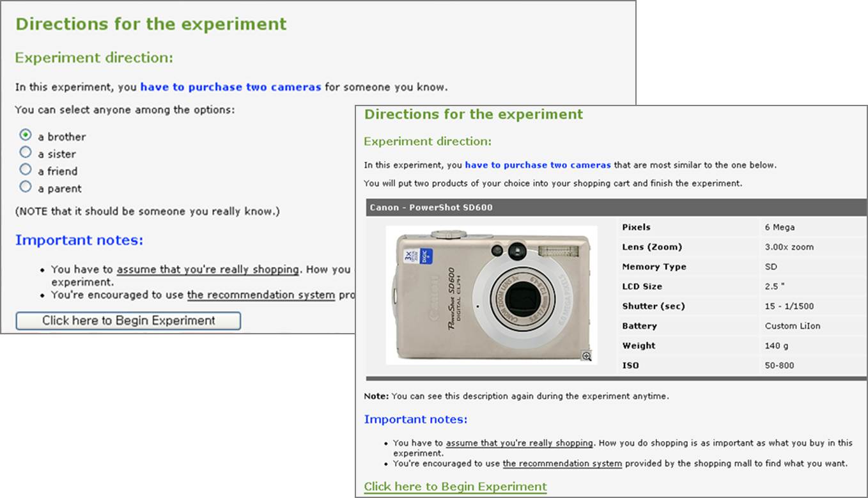This screenshot has width=868, height=498.
Task: Click 'Experiment direction:' heading in front window
Action: pyautogui.click(x=428, y=141)
